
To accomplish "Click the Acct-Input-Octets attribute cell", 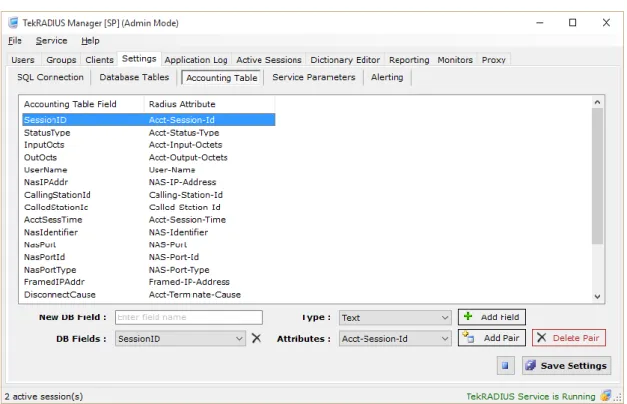I will tap(186, 145).
